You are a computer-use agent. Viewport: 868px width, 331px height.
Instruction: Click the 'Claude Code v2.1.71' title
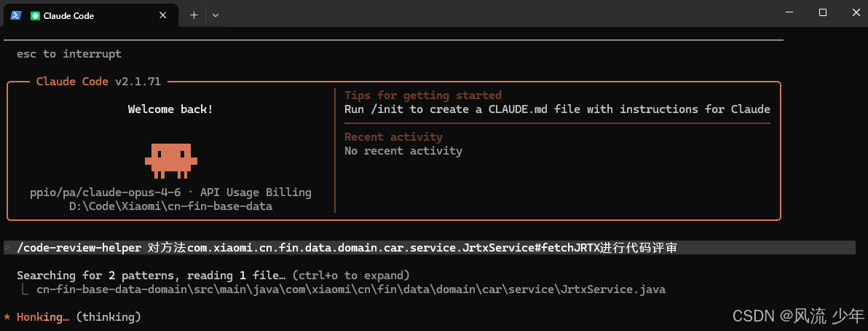pos(98,82)
